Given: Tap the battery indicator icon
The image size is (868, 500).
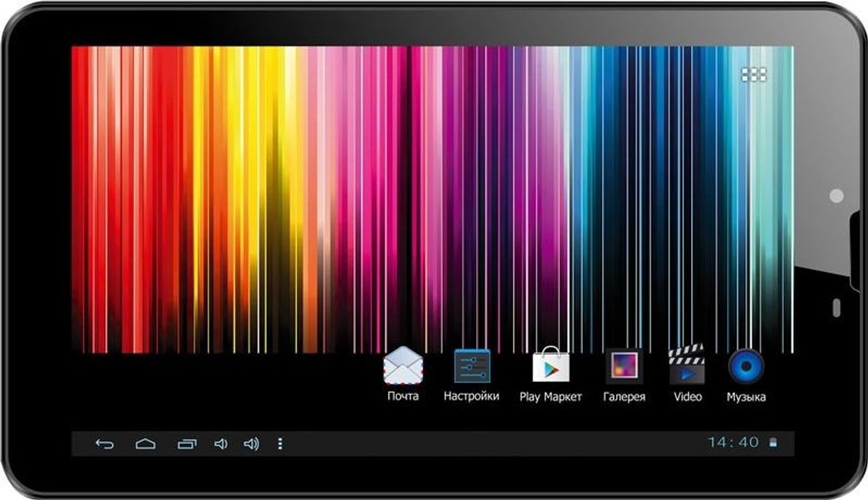Looking at the screenshot, I should point(773,443).
